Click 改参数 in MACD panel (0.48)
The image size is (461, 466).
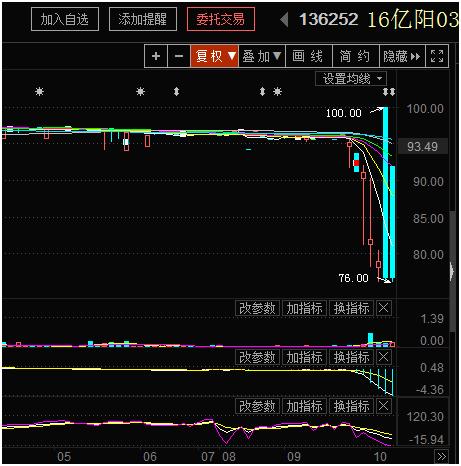point(257,357)
